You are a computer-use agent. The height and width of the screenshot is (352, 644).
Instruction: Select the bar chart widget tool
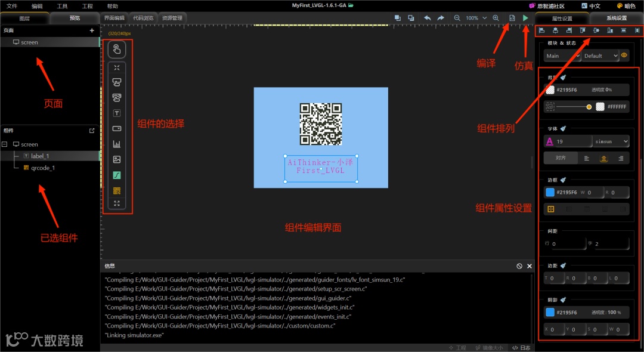click(x=117, y=143)
